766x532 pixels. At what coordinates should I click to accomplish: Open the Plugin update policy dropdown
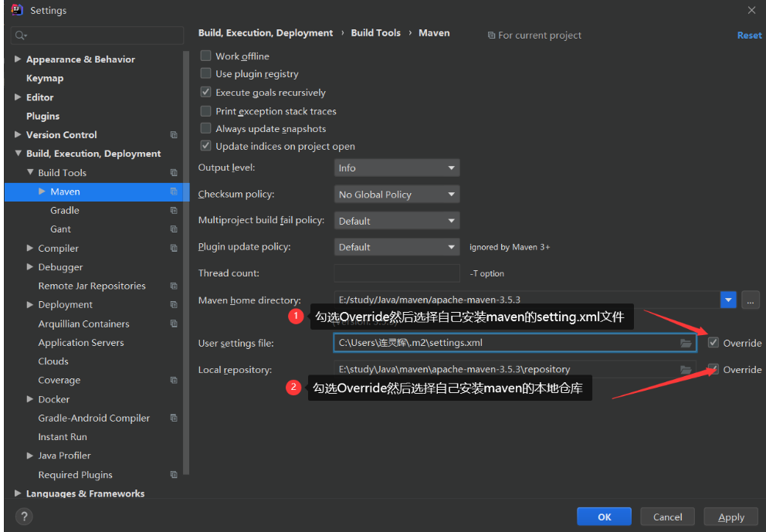point(397,247)
